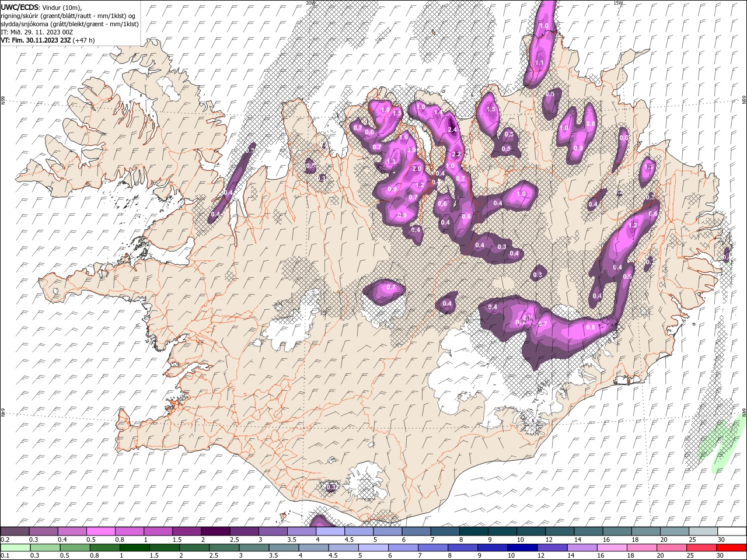Click the header title 'UWC/ECDS: Vindur (10m)'
Screen dimensions: 747x560
point(41,7)
